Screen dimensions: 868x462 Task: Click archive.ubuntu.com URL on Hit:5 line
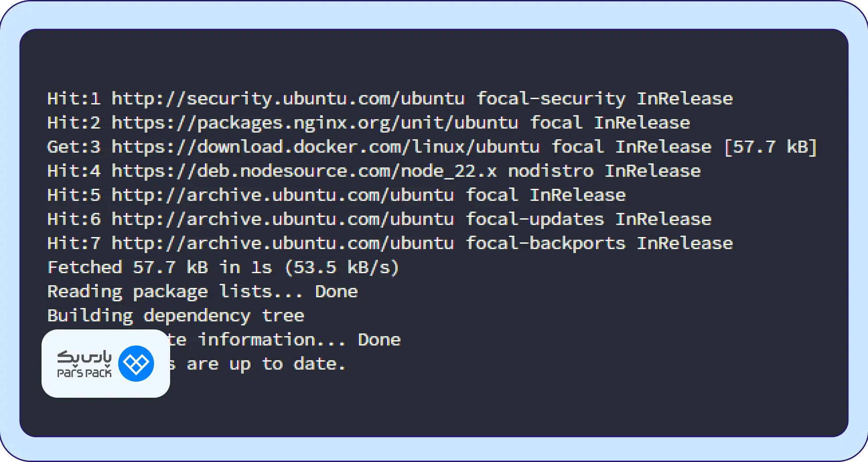click(x=283, y=195)
